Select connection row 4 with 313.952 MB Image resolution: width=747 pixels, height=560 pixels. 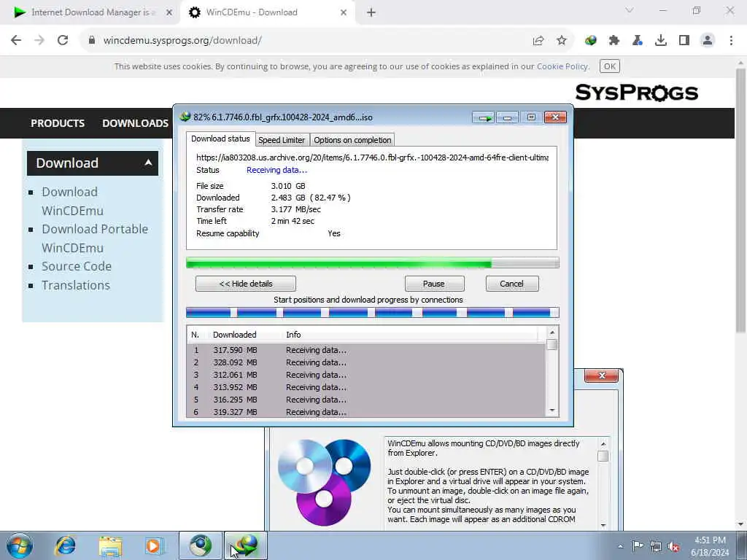point(366,387)
